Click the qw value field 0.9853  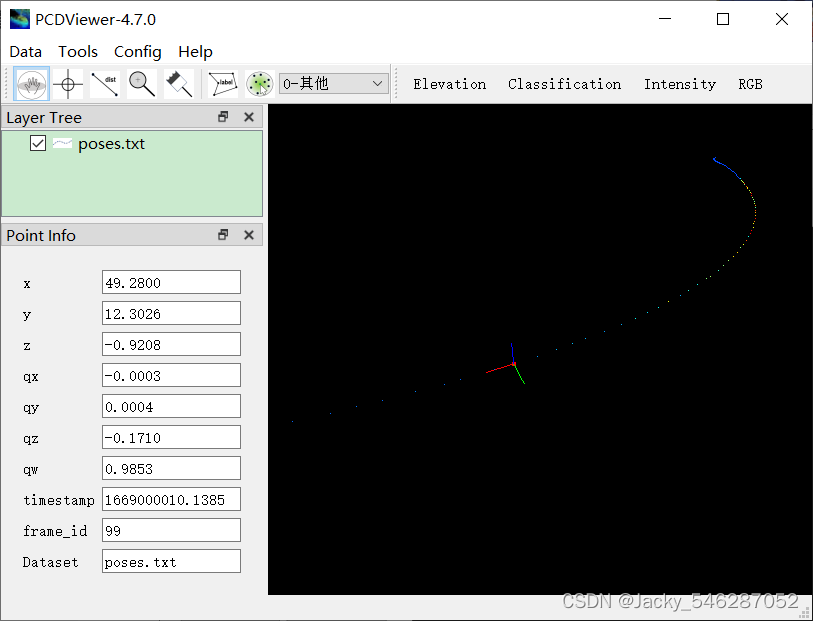point(171,469)
